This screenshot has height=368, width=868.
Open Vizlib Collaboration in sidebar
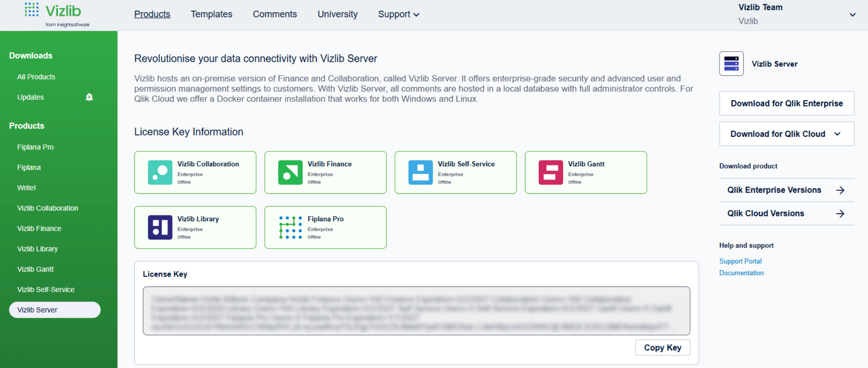(47, 208)
